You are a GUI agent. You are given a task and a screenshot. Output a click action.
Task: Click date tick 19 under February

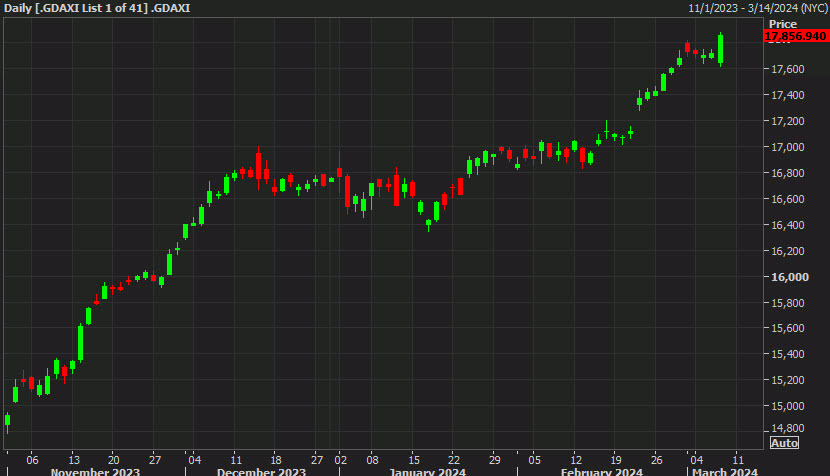[616, 460]
